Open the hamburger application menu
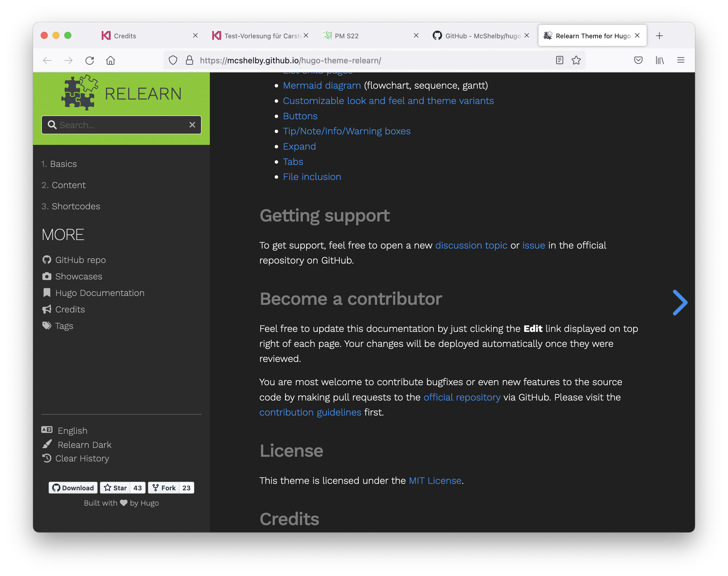 point(681,60)
